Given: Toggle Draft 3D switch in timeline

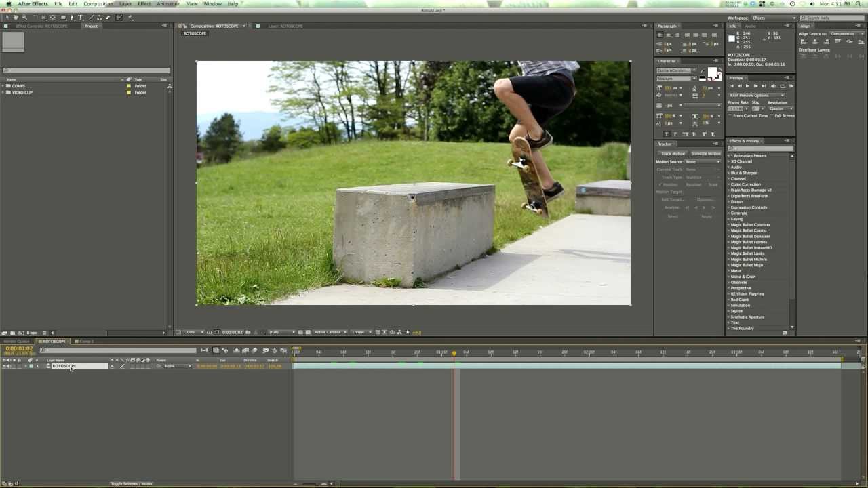Looking at the screenshot, I should coord(225,350).
